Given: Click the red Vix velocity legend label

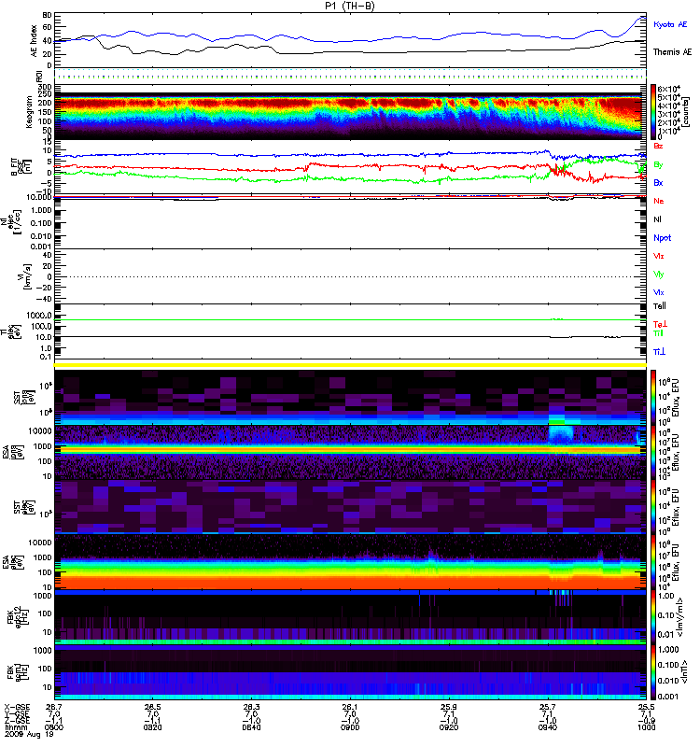Looking at the screenshot, I should pyautogui.click(x=659, y=256).
